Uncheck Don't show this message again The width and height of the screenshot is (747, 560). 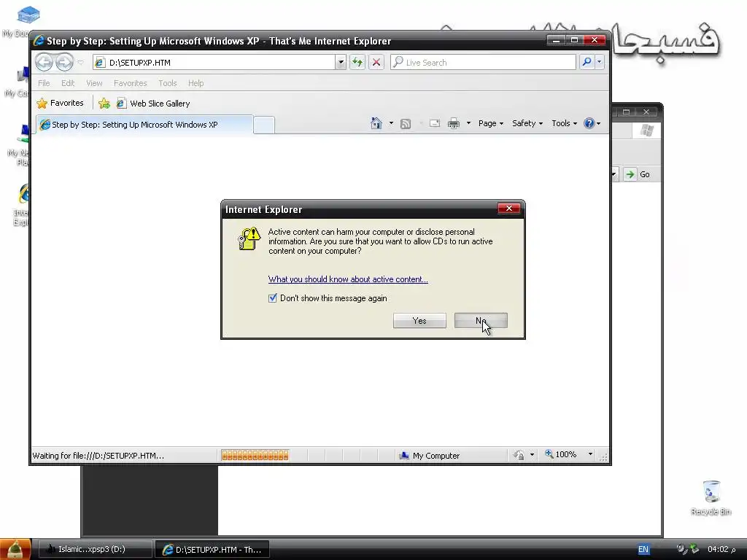[273, 298]
